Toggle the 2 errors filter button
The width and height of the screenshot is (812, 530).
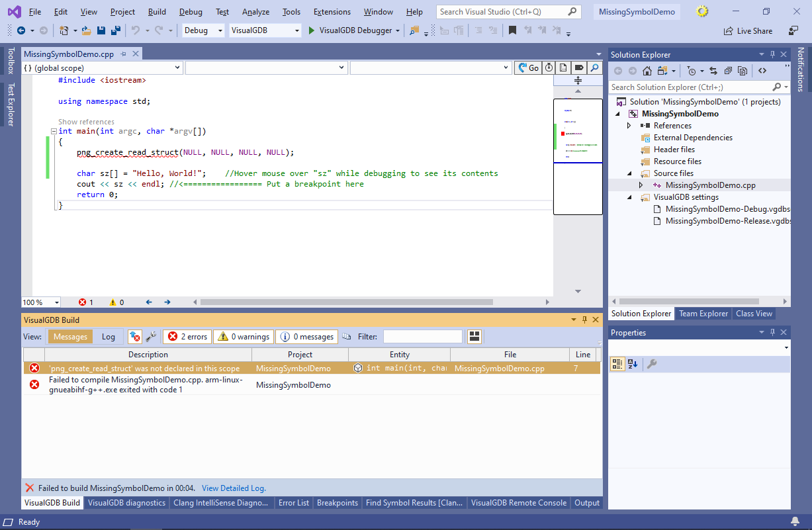coord(187,336)
